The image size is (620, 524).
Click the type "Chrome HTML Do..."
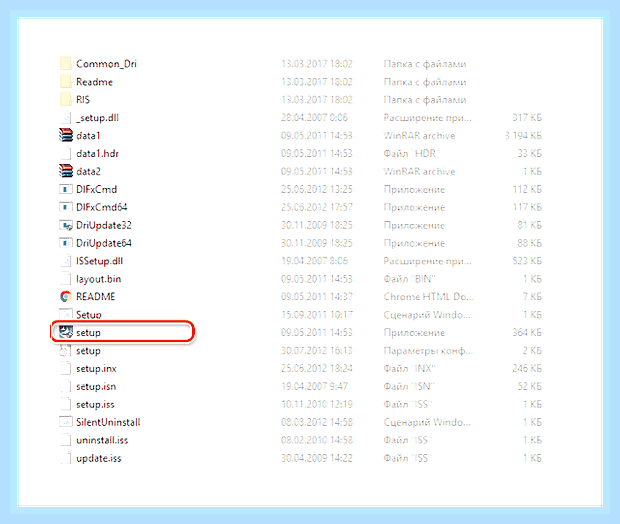(429, 297)
